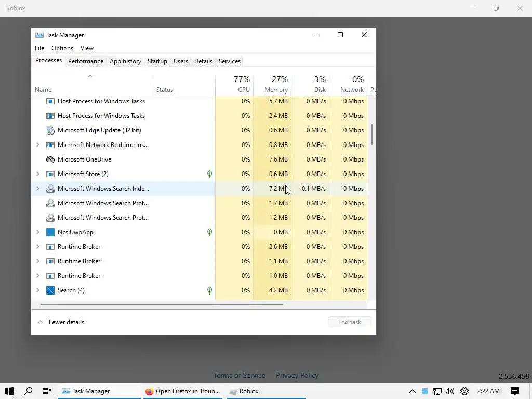Click the green leaf icon beside Search (4)
This screenshot has height=399, width=532.
210,290
